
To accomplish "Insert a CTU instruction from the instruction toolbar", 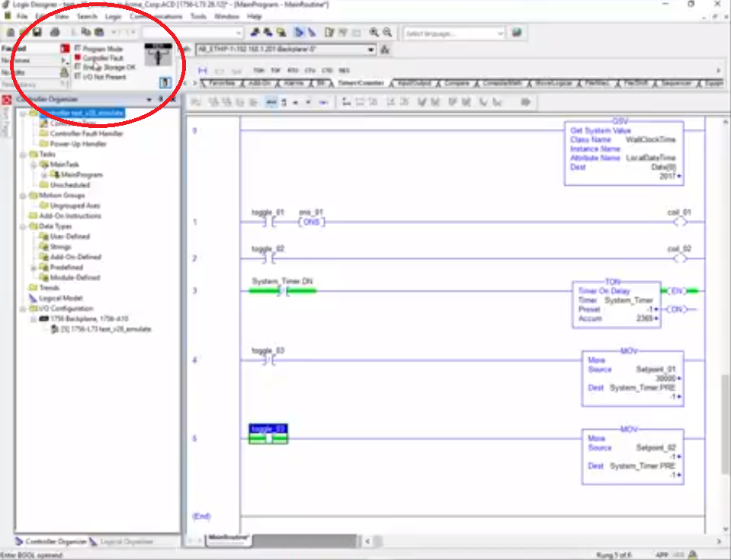I will pos(310,70).
